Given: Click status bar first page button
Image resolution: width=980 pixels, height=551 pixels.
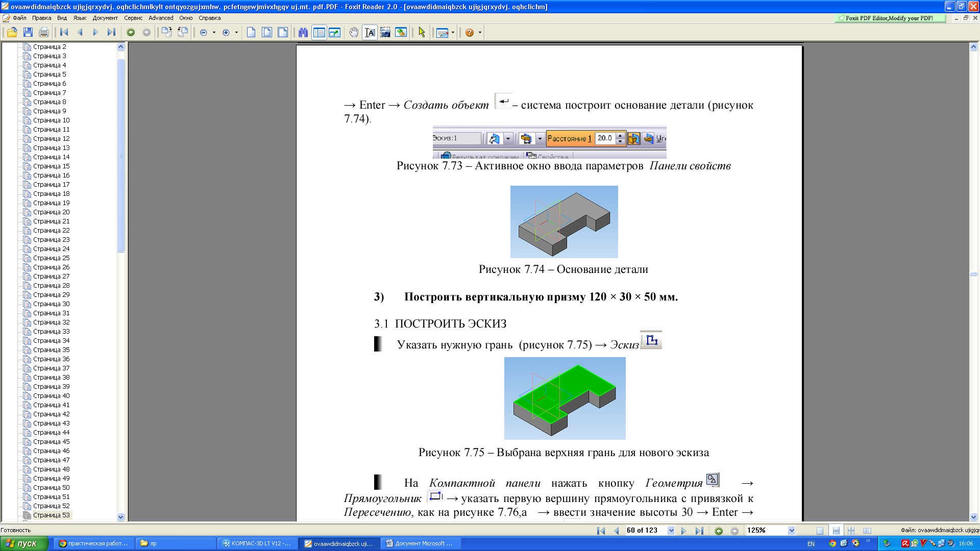Looking at the screenshot, I should 601,531.
